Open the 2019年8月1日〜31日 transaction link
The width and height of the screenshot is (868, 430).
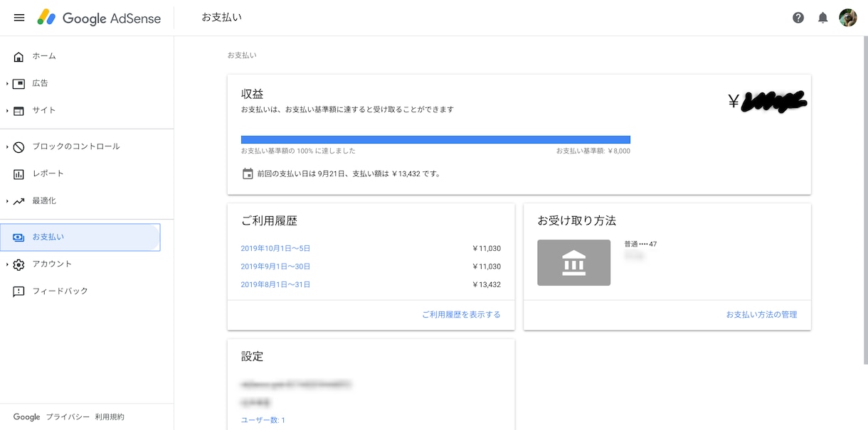275,284
